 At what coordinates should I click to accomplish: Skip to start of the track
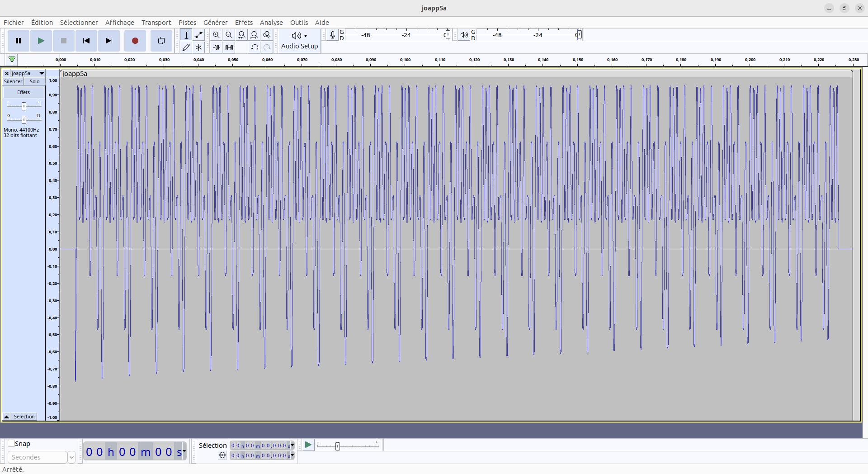[x=86, y=41]
